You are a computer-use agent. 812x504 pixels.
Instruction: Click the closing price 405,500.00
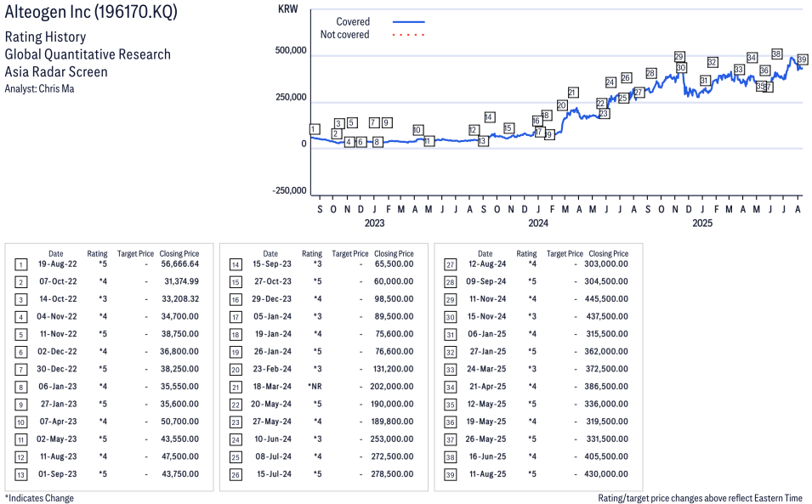click(x=606, y=457)
